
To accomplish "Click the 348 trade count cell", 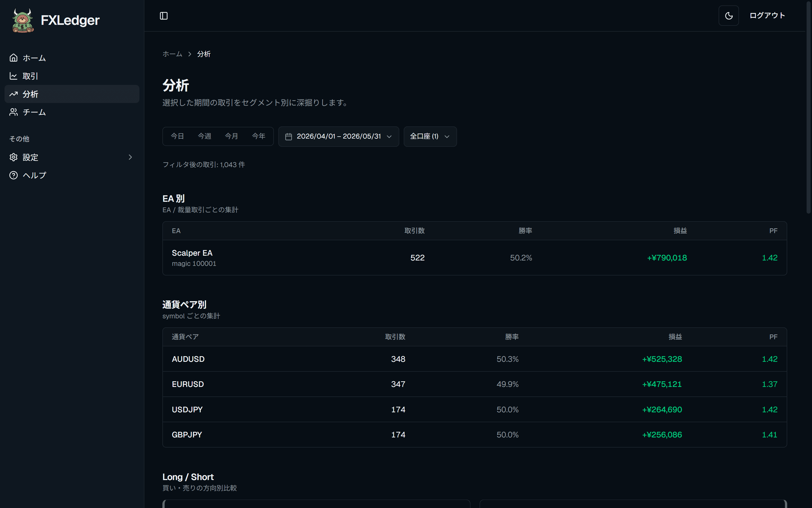I will (398, 359).
